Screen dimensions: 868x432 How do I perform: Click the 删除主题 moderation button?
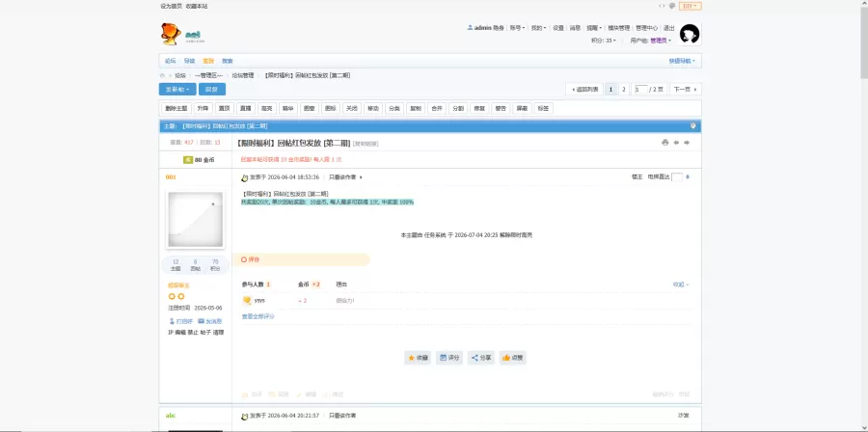point(175,108)
